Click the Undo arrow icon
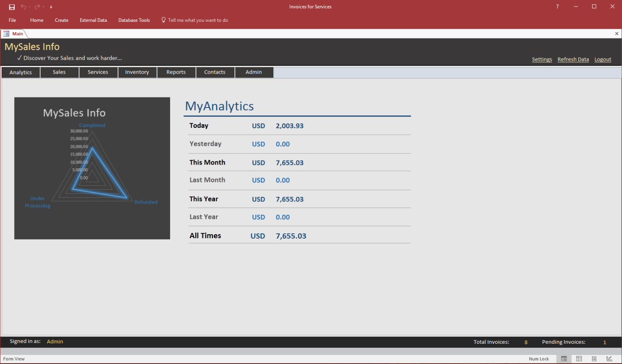The height and width of the screenshot is (364, 622). pyautogui.click(x=23, y=7)
